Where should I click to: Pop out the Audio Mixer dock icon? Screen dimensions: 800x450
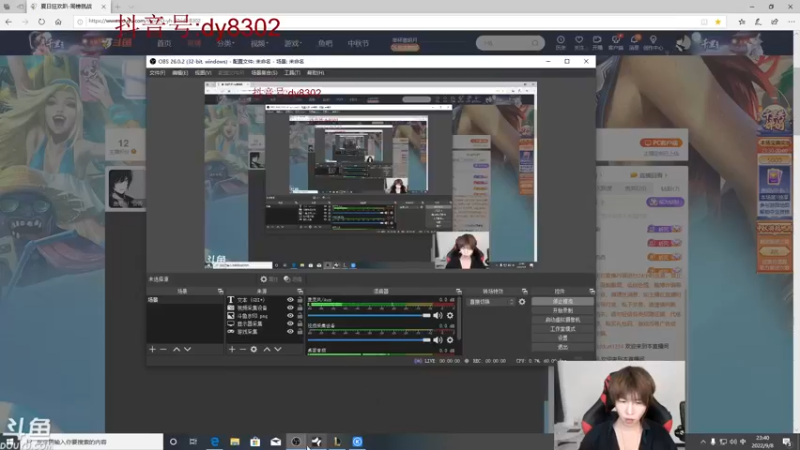[459, 291]
